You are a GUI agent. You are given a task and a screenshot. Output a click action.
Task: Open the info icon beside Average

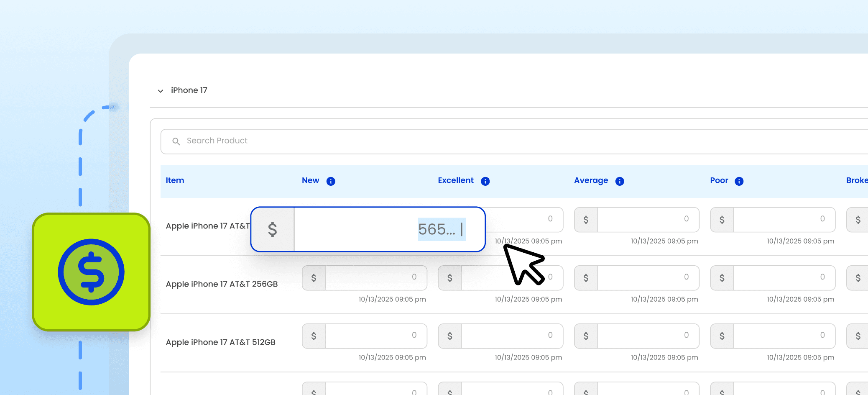(x=620, y=181)
